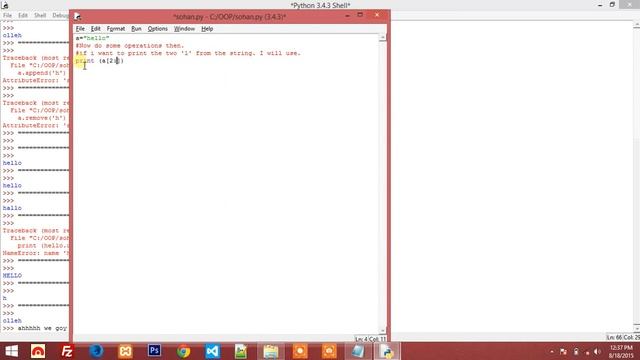Open the Help menu in editor window
640x360 pixels.
207,29
